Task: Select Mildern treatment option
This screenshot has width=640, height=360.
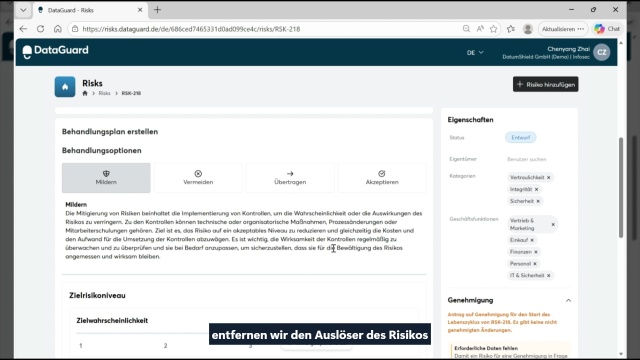Action: tap(106, 178)
